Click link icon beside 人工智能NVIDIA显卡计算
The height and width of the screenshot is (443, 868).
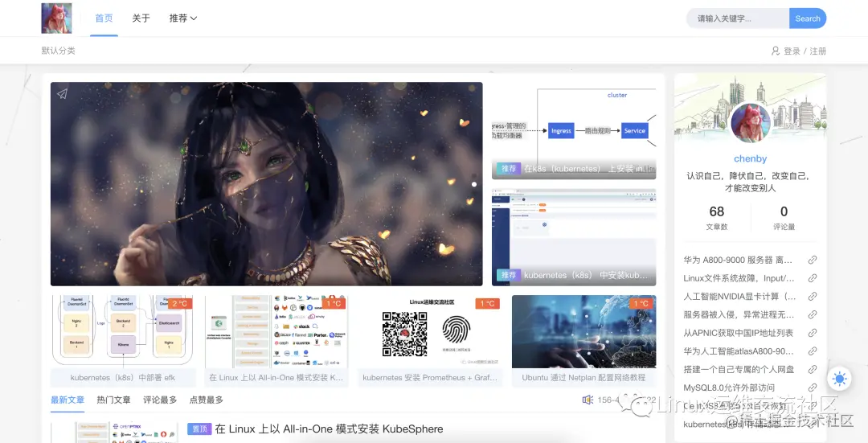(812, 296)
